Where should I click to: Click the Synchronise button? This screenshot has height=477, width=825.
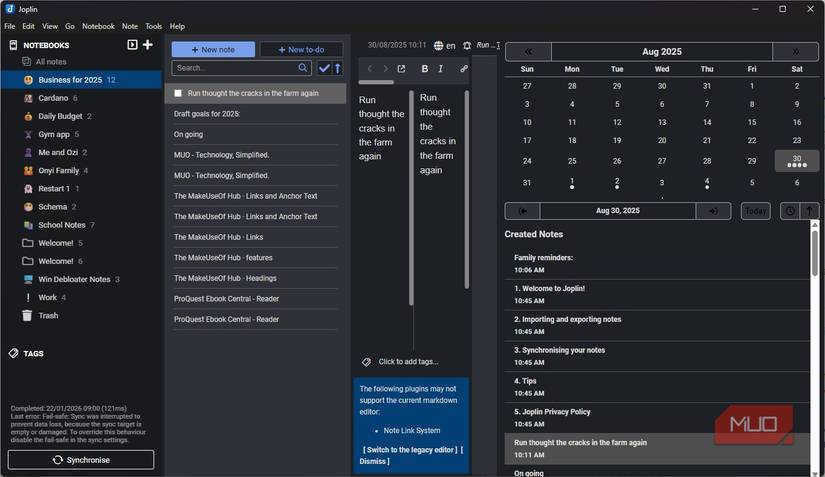(81, 460)
